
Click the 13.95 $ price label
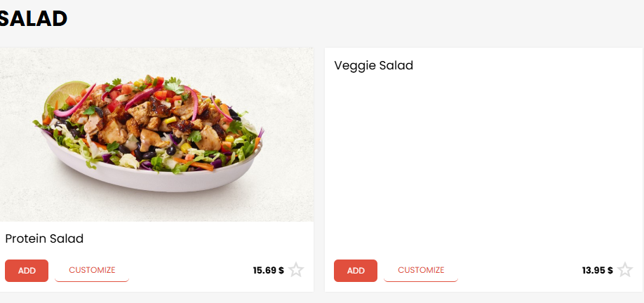[x=597, y=270]
